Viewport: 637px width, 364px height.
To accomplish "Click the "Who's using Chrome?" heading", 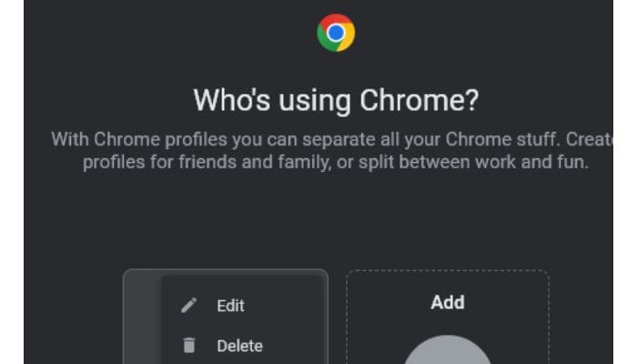I will click(x=336, y=100).
